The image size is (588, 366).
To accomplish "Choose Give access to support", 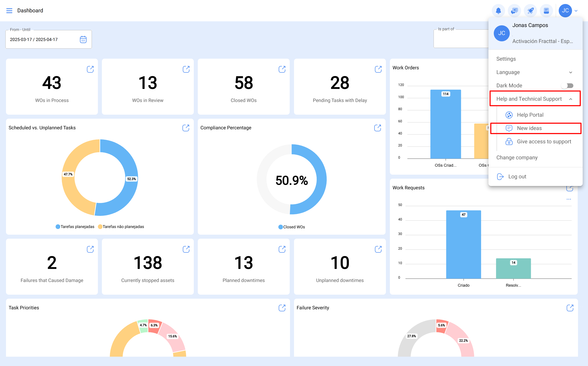I will [544, 142].
